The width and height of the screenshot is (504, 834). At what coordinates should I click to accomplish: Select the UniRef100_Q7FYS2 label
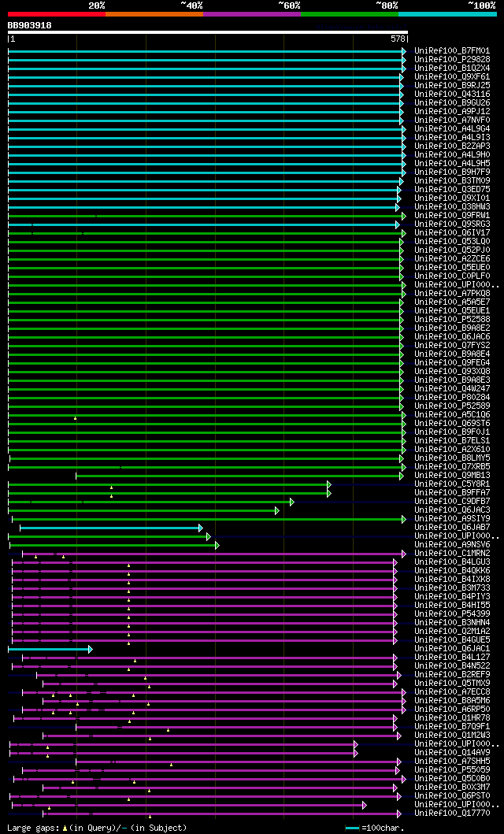pyautogui.click(x=452, y=346)
